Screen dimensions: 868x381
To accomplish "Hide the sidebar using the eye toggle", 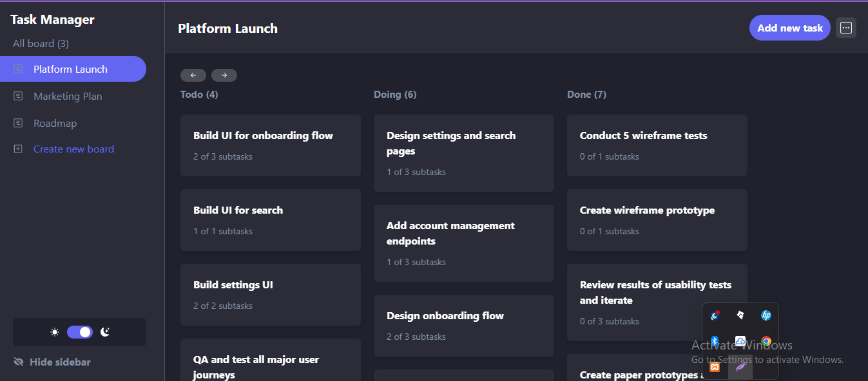I will [x=19, y=362].
